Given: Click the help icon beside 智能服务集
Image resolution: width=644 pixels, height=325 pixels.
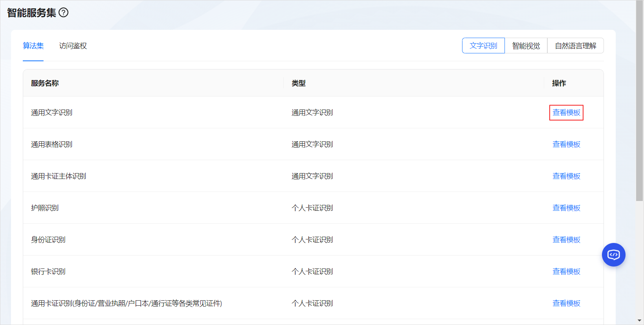Looking at the screenshot, I should point(64,13).
